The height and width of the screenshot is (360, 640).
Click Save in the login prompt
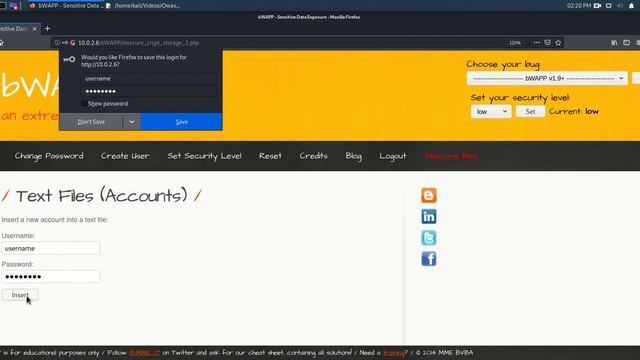coord(182,122)
